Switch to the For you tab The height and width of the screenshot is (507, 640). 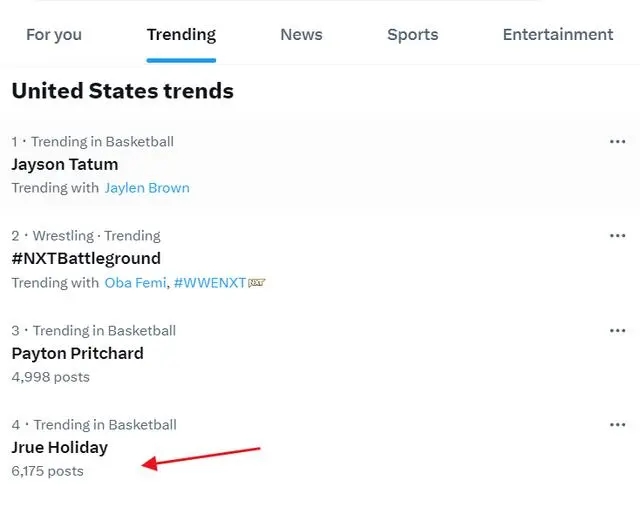[54, 35]
